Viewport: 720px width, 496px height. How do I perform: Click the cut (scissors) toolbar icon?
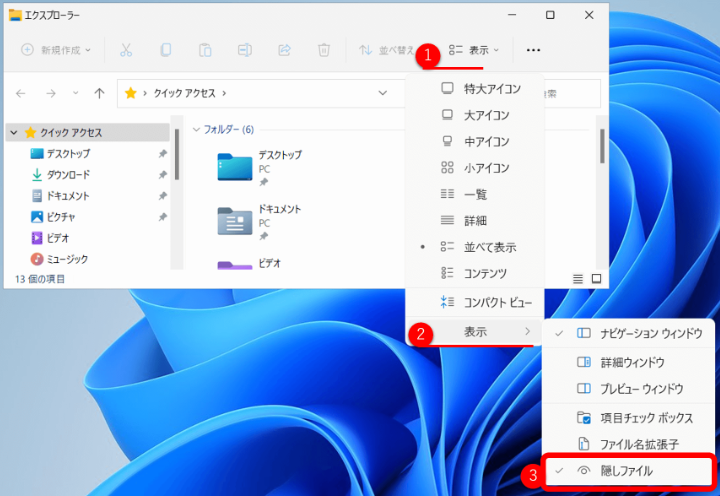tap(126, 50)
